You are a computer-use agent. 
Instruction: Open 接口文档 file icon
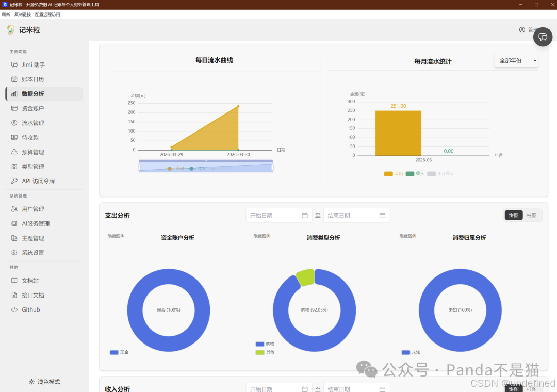click(x=14, y=295)
